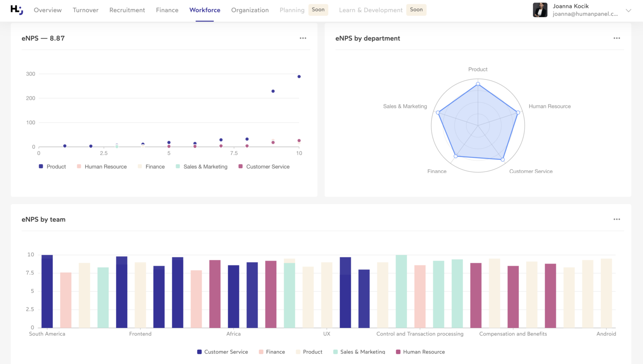Click Joanna Kocik's profile avatar
The image size is (643, 364).
[540, 10]
